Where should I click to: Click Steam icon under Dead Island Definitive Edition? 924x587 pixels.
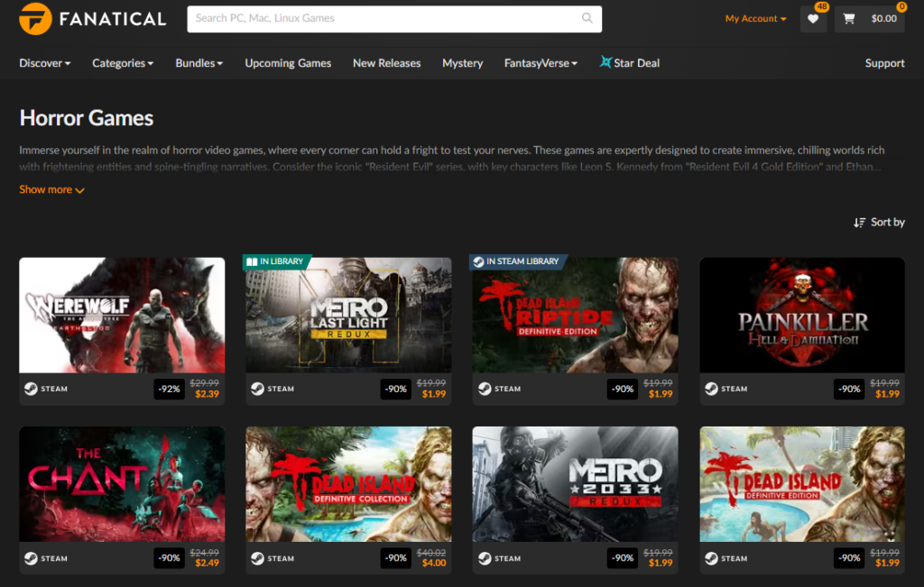click(x=711, y=558)
